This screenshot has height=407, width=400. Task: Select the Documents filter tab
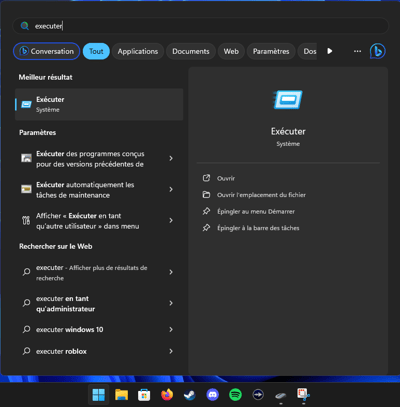191,51
